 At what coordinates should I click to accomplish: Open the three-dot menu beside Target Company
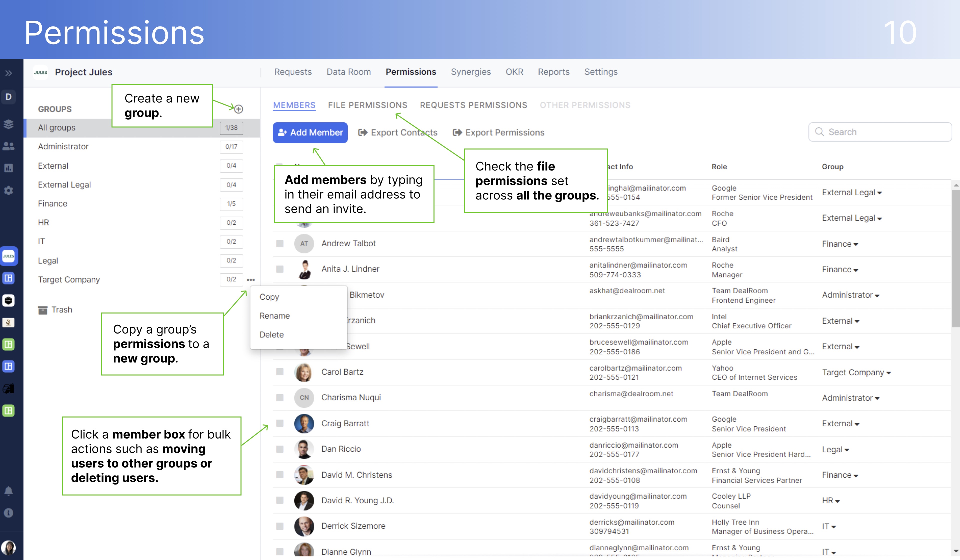pyautogui.click(x=251, y=279)
